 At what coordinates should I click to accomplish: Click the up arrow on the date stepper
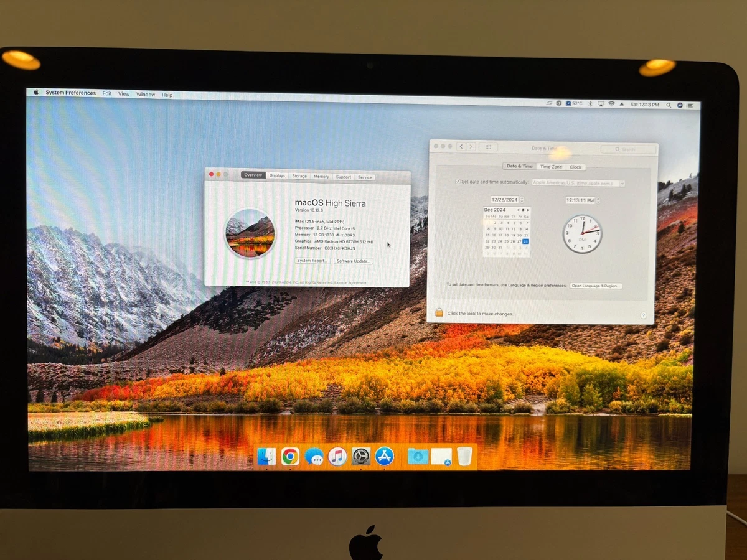click(522, 198)
